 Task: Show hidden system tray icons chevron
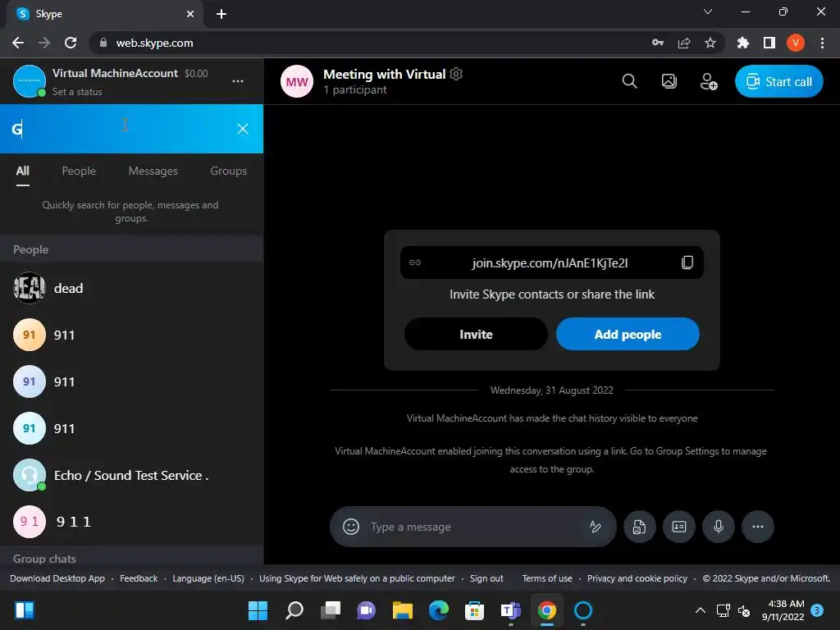pyautogui.click(x=701, y=610)
